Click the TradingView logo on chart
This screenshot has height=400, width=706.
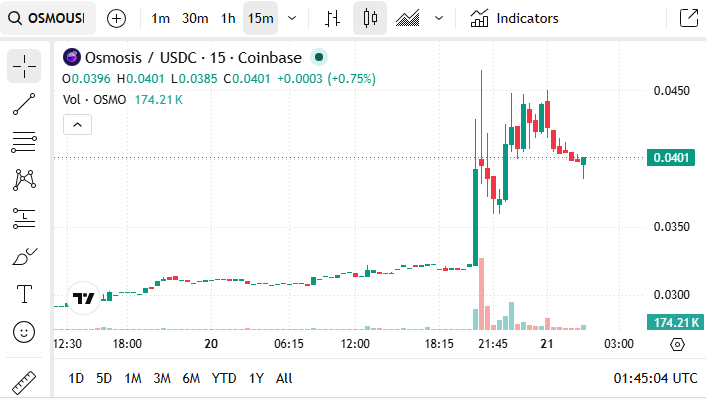[84, 298]
